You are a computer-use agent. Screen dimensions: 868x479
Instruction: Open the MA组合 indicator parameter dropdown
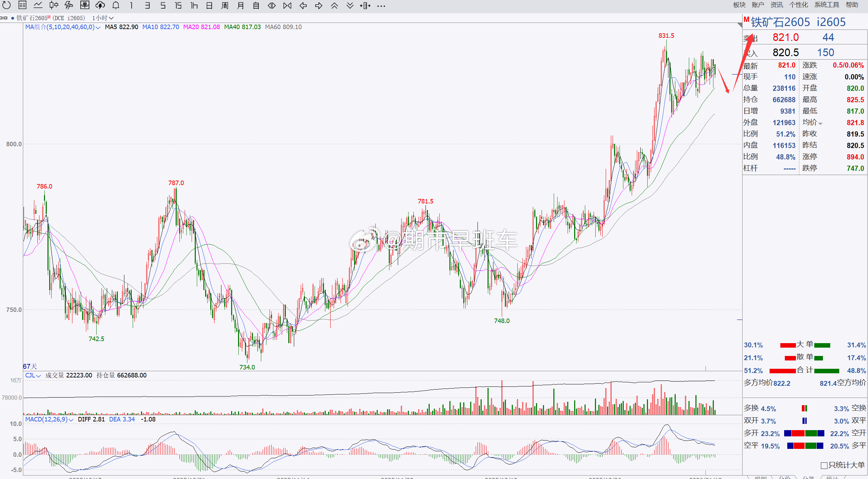tap(98, 27)
